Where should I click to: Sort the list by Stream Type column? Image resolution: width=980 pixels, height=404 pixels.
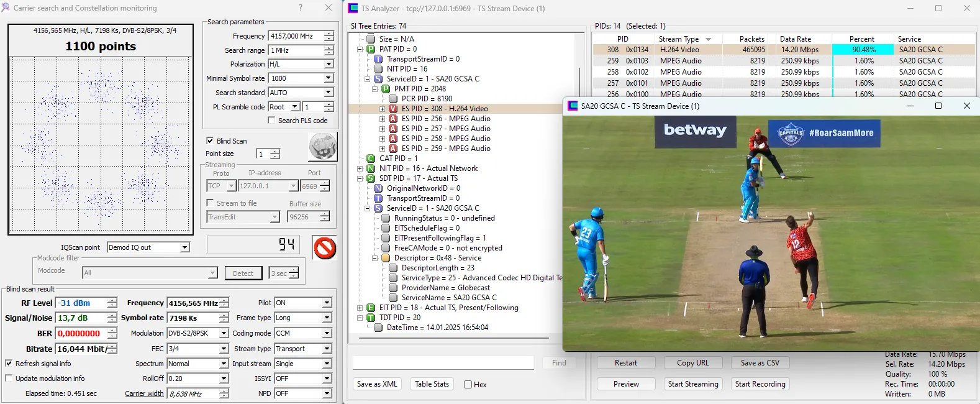point(679,39)
